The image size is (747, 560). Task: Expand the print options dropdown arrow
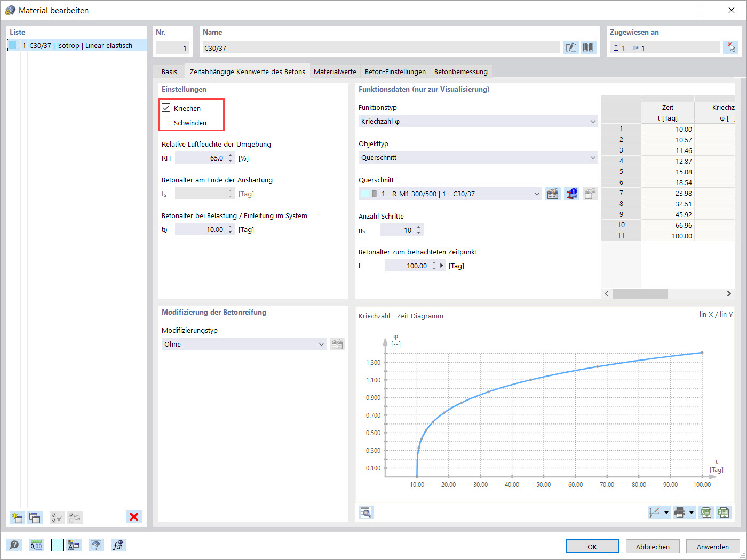692,513
